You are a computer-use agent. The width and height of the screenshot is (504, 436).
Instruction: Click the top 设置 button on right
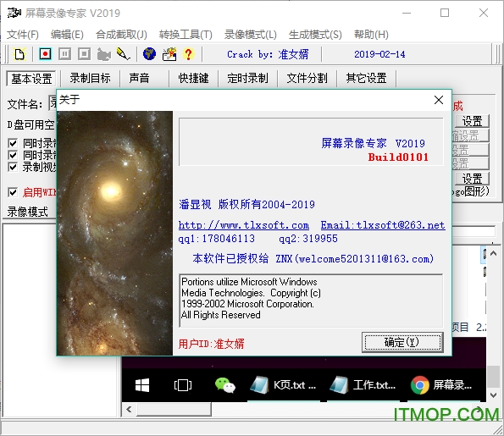tap(472, 121)
